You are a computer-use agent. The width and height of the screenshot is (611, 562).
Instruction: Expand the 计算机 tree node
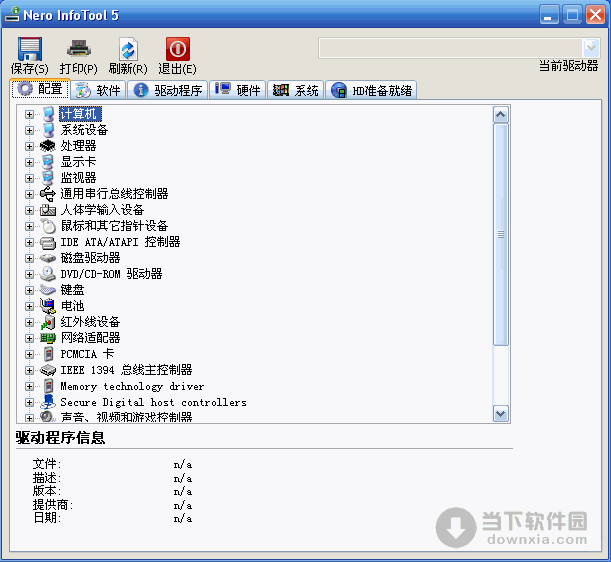click(x=29, y=114)
